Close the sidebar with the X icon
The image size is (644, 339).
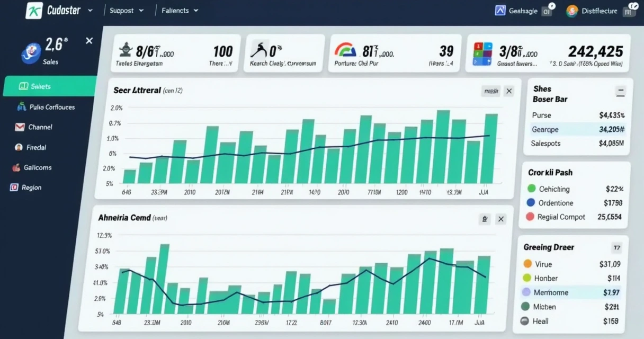point(89,41)
